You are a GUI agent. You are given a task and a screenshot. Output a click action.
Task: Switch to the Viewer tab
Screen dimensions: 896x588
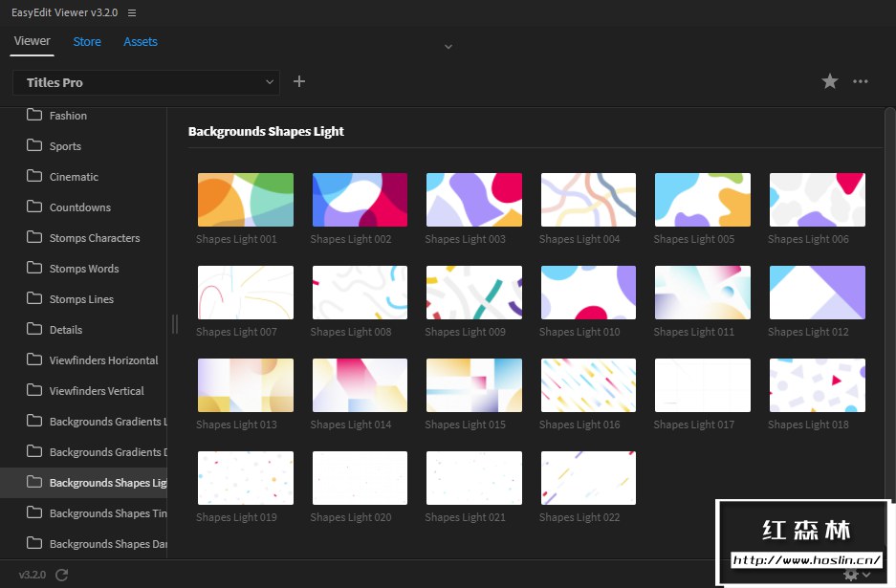coord(32,41)
